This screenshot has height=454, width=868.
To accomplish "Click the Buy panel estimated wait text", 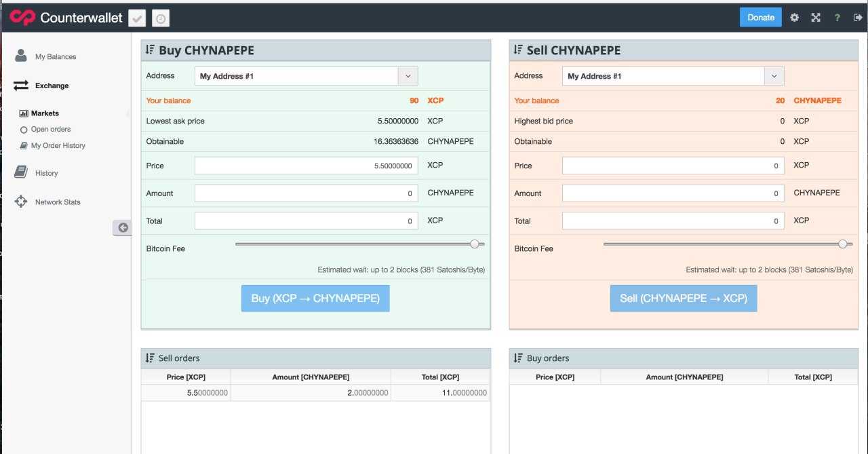I will (401, 270).
